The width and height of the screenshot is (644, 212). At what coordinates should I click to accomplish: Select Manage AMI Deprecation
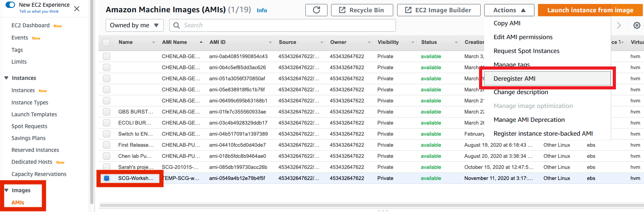[x=529, y=120]
